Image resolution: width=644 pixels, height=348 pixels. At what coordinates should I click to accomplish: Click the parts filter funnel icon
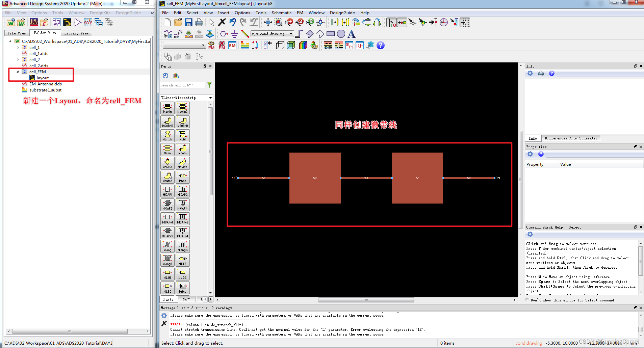point(209,85)
